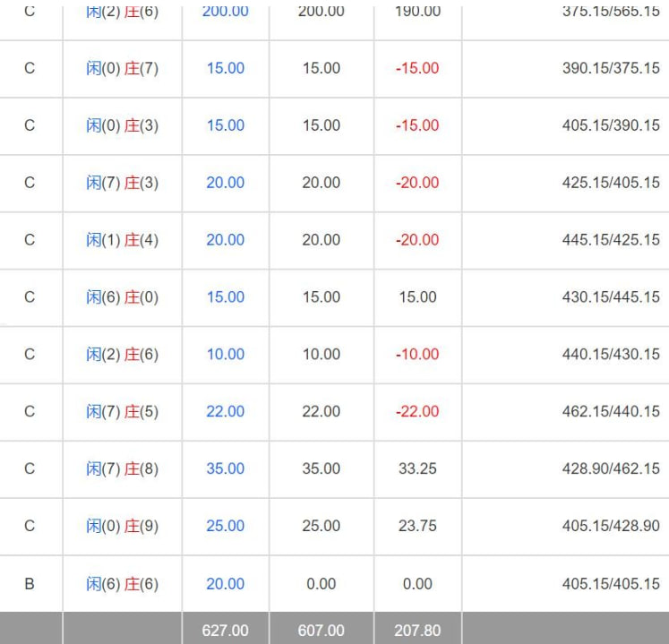Click the red -22.00 loss value

click(x=417, y=411)
